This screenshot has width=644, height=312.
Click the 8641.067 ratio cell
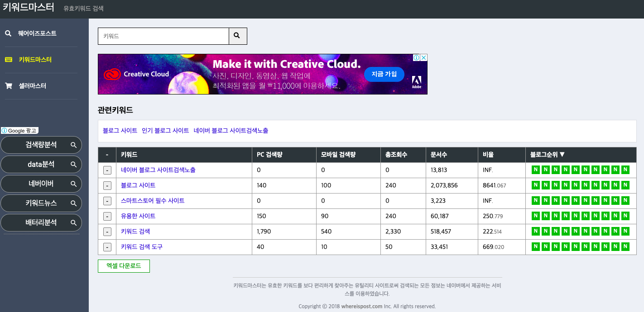coord(502,185)
